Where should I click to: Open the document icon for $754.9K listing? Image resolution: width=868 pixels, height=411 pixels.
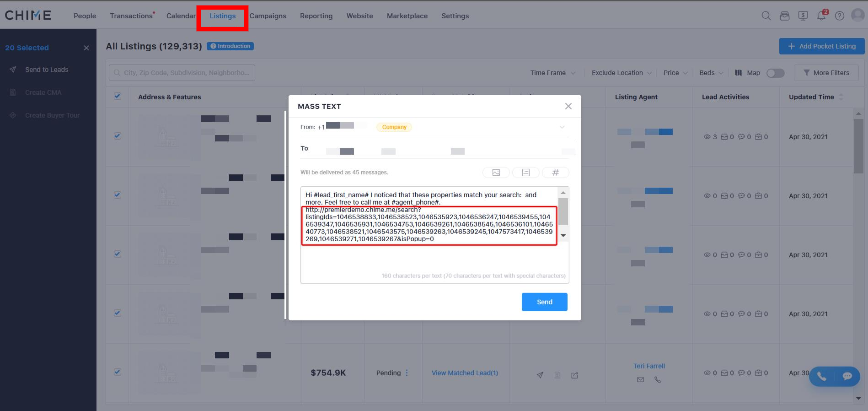click(557, 375)
